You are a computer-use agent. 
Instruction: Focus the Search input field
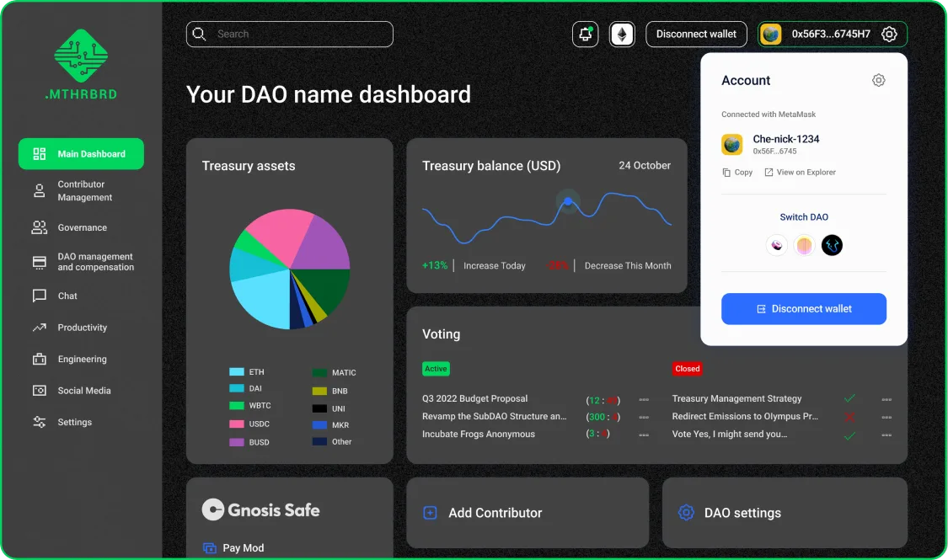click(290, 34)
